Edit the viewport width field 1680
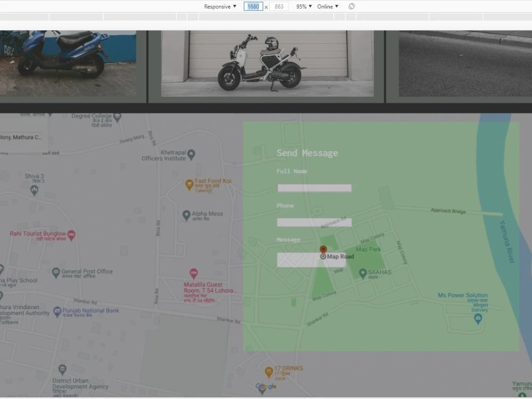This screenshot has height=399, width=532. click(x=253, y=6)
